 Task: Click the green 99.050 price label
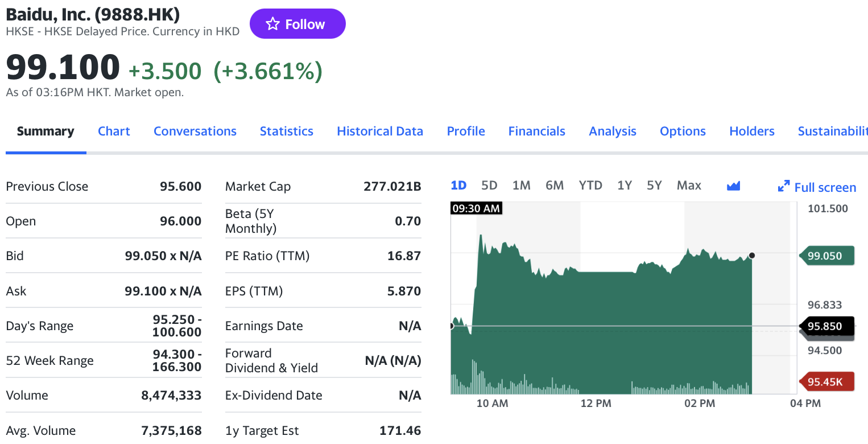[827, 256]
